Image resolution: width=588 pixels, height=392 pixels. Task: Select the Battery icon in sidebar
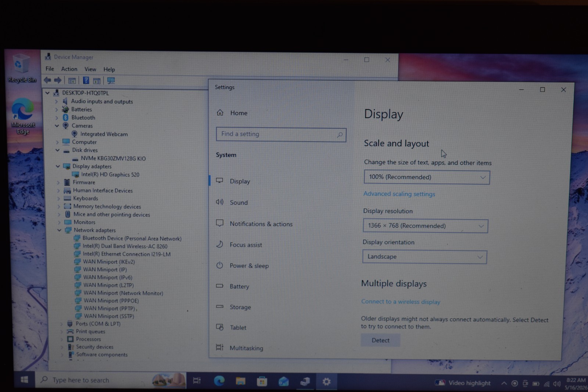click(x=219, y=285)
